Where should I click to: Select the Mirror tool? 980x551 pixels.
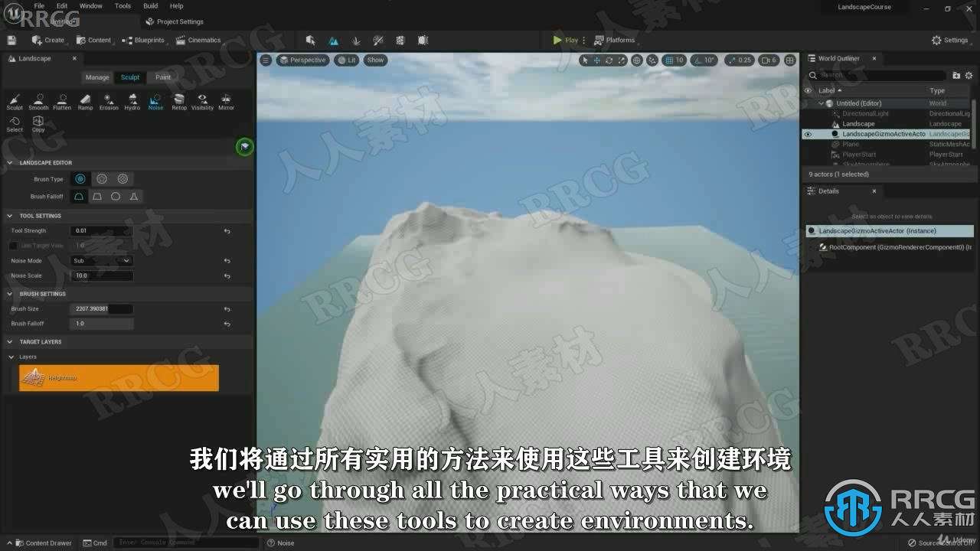(x=226, y=102)
